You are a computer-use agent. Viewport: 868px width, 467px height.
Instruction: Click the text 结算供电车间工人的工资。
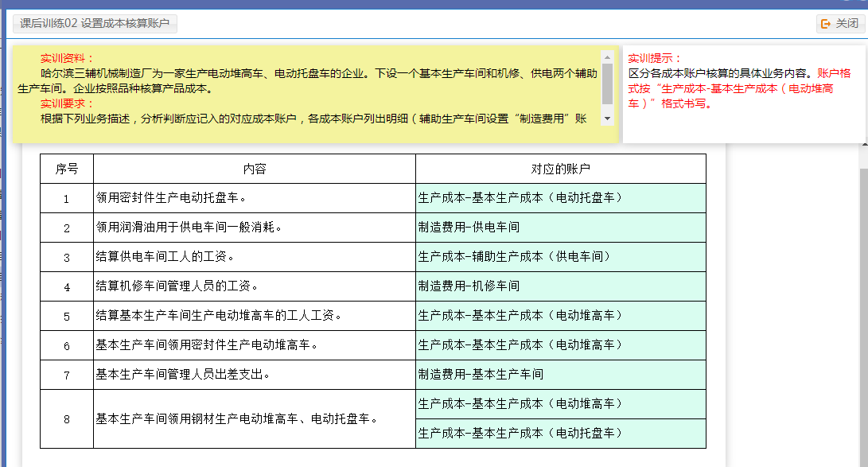(x=165, y=257)
